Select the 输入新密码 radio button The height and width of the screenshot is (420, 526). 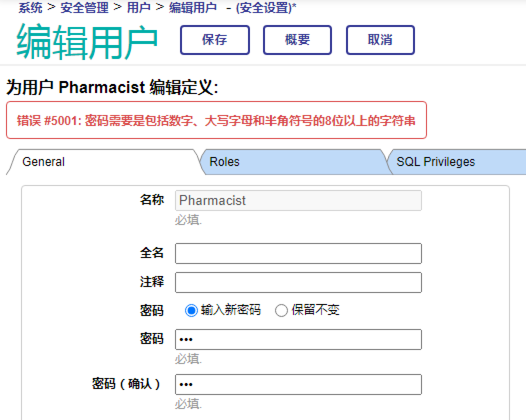(x=191, y=310)
